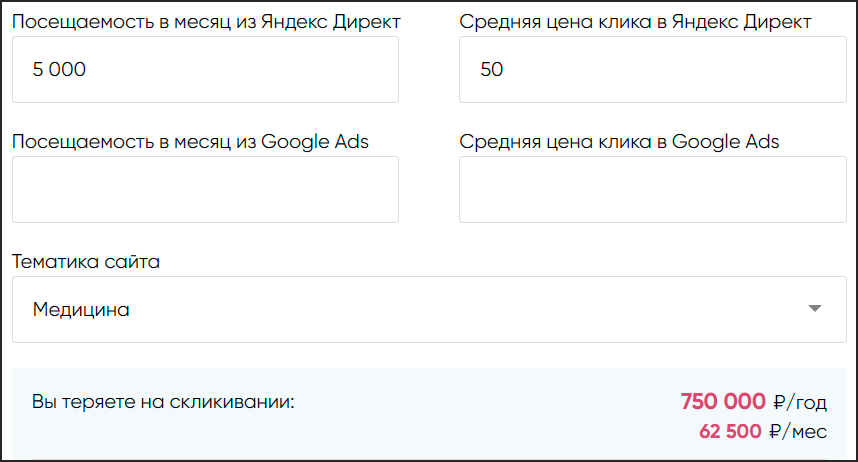Click the Тематика сайта label
This screenshot has height=462, width=858.
point(86,262)
